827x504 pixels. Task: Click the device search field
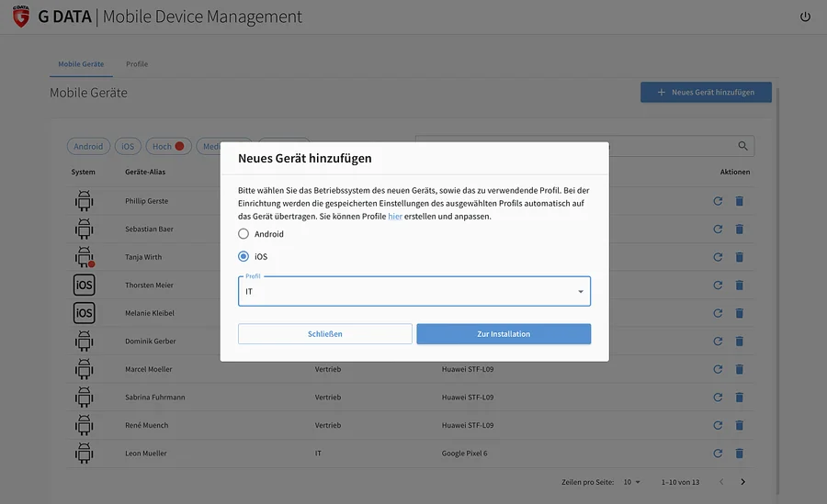click(584, 146)
